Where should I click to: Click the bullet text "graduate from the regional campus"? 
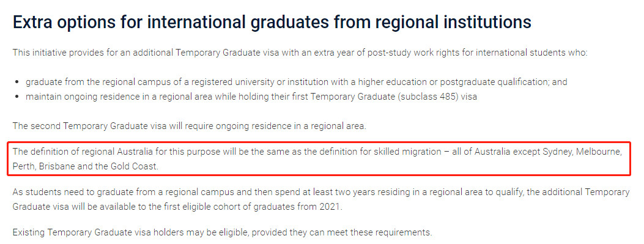pos(297,82)
